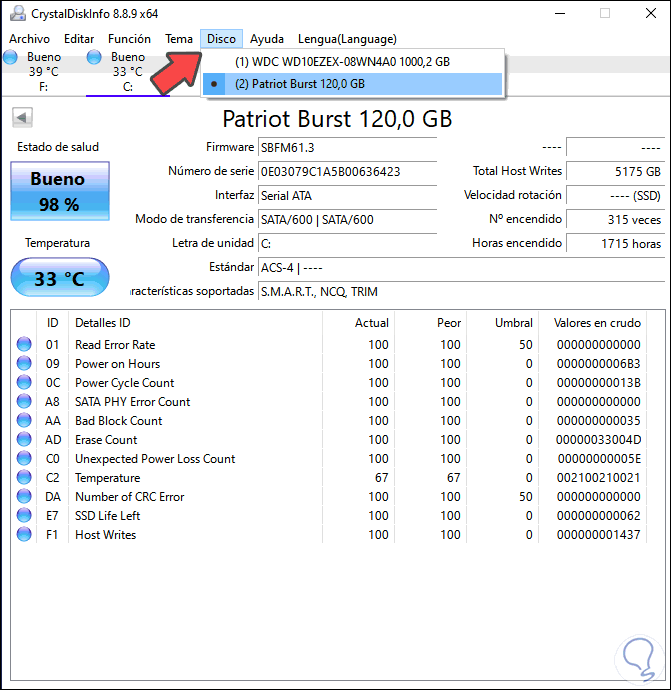This screenshot has width=671, height=690.
Task: Click status orb beside Bad Block Count
Action: 24,420
